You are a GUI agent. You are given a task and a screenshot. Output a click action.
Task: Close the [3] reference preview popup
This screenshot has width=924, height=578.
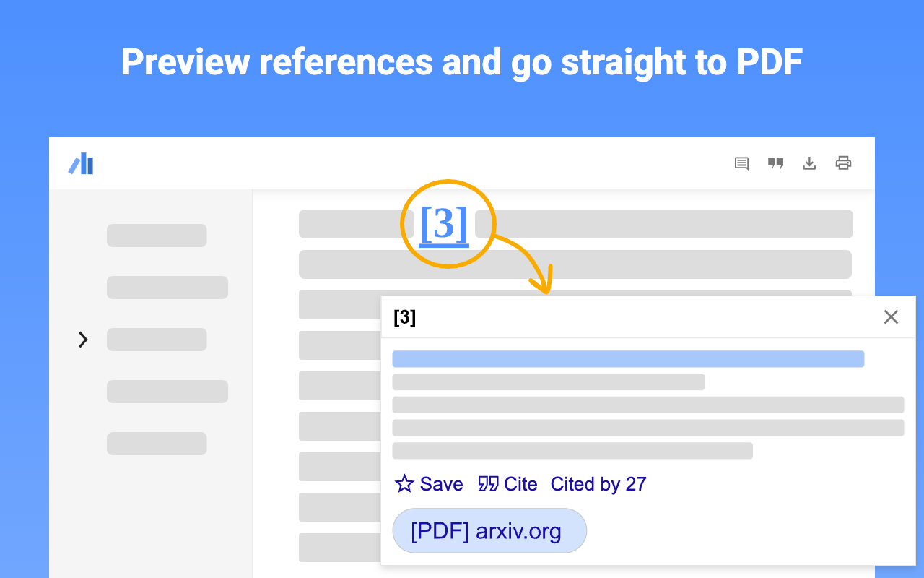click(x=891, y=317)
